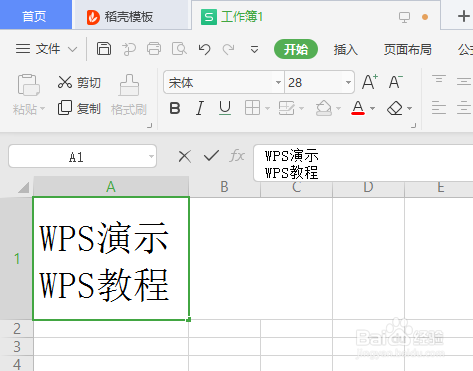Click cell A1 containing WPS演示
The height and width of the screenshot is (371, 473).
click(x=111, y=258)
